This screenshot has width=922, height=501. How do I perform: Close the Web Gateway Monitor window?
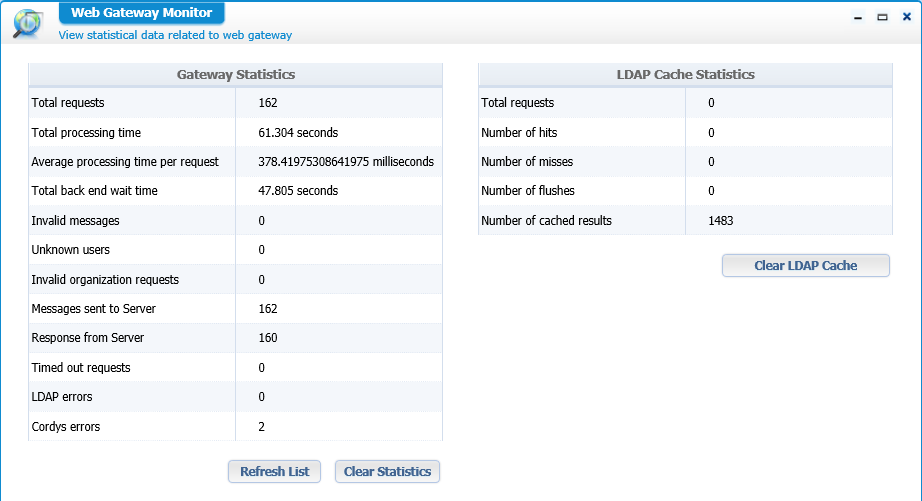click(x=907, y=17)
